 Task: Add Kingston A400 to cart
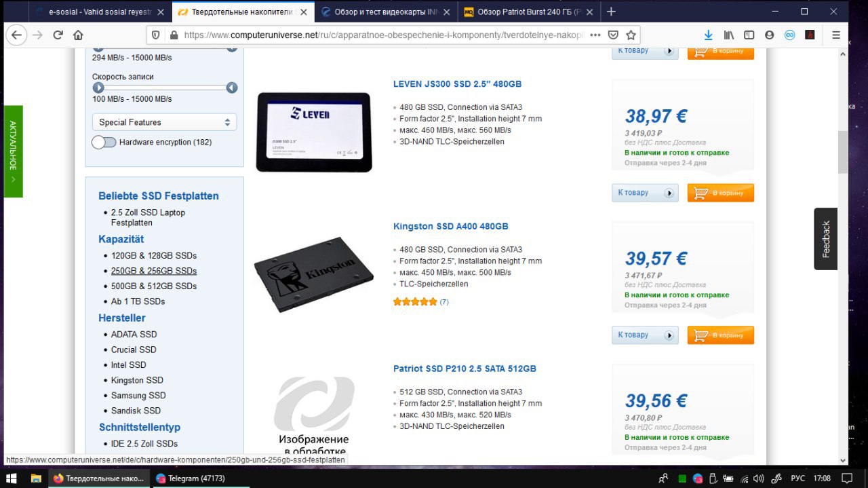721,335
